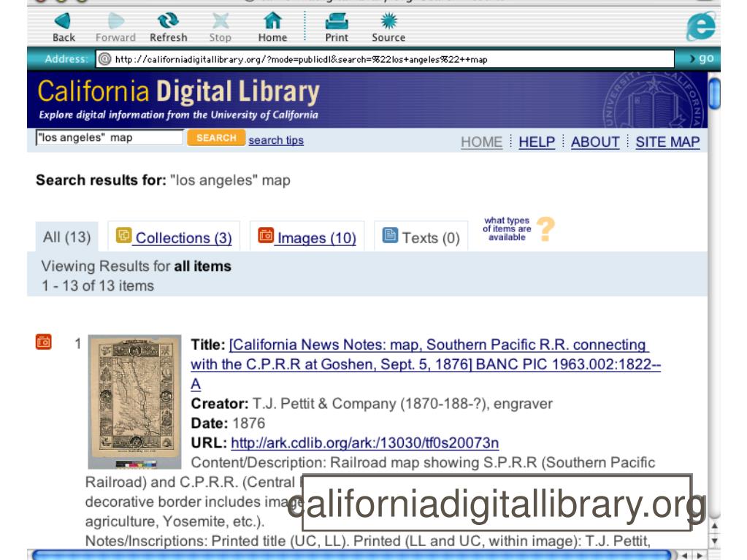Follow the ark.cdlib.org URL link

[x=365, y=443]
